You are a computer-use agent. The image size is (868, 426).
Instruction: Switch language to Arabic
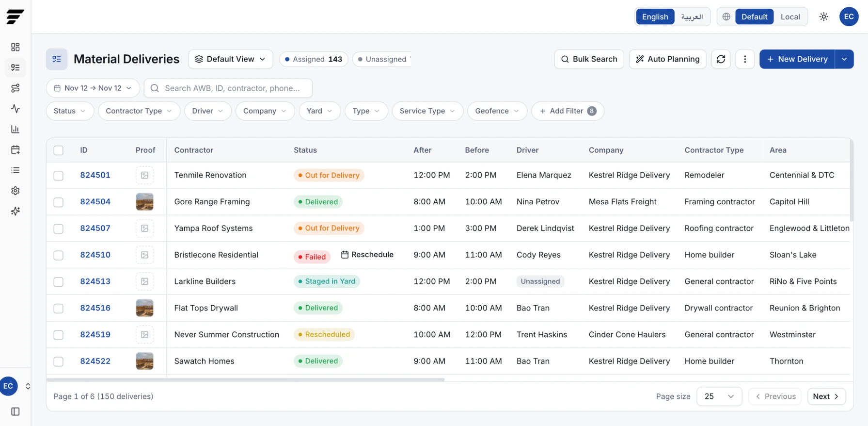pyautogui.click(x=692, y=16)
